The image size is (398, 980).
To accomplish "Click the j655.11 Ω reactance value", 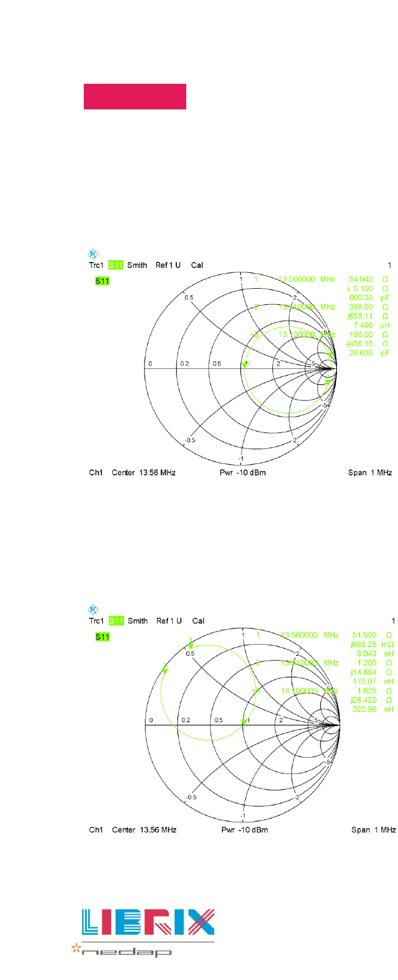I will (368, 316).
